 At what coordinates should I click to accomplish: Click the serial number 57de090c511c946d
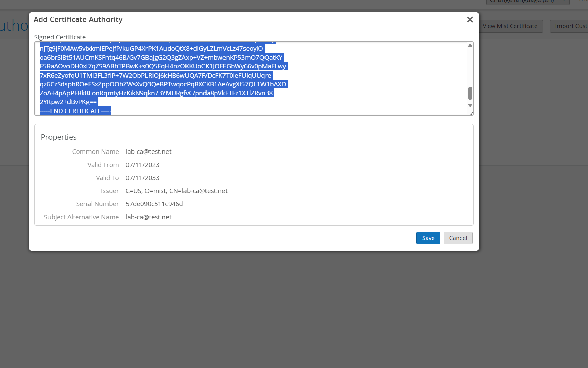[154, 204]
